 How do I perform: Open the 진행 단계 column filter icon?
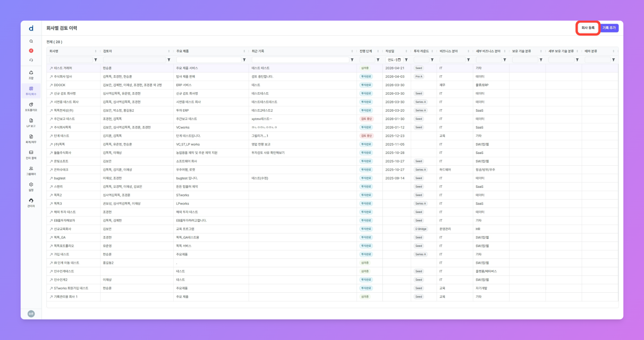pyautogui.click(x=378, y=60)
